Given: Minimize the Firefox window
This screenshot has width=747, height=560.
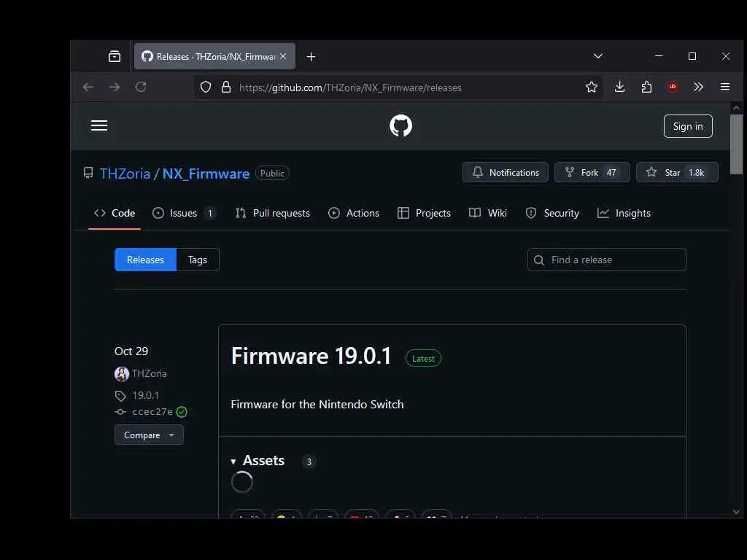Looking at the screenshot, I should coord(659,56).
